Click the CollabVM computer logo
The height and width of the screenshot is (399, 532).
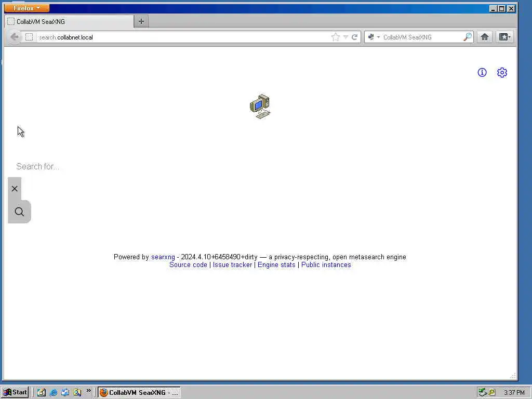tap(260, 107)
